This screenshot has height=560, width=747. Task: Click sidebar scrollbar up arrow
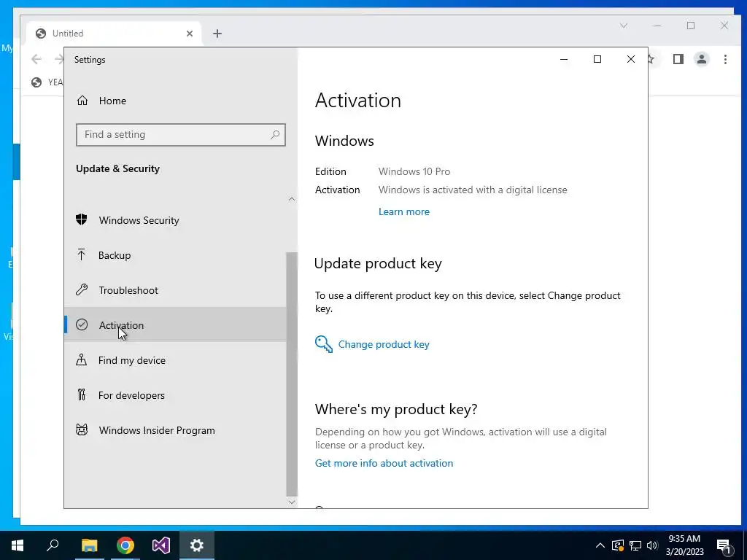click(x=292, y=199)
